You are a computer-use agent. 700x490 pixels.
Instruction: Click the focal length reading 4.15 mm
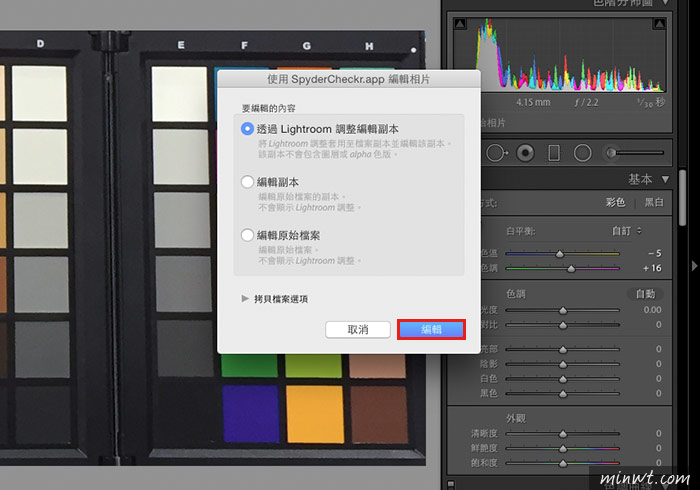click(533, 102)
